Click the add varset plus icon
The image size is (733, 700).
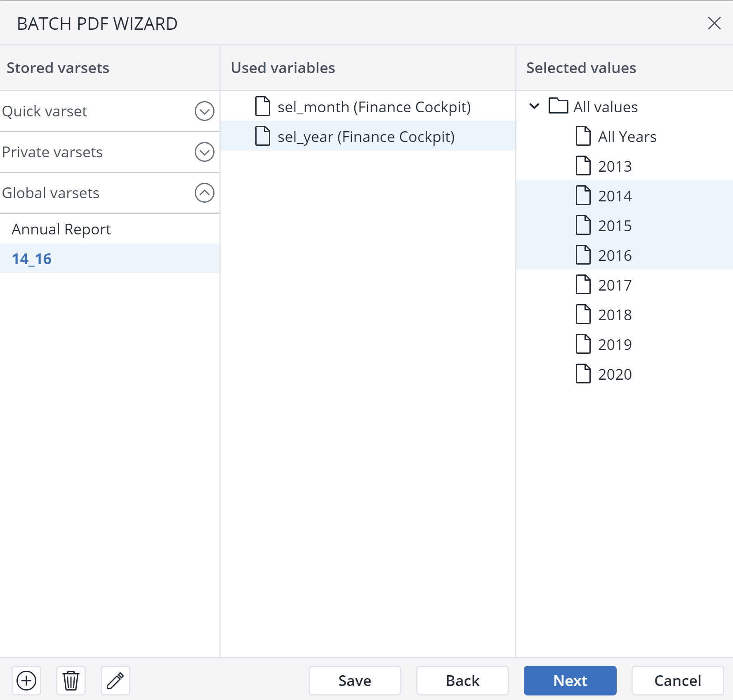pos(26,681)
